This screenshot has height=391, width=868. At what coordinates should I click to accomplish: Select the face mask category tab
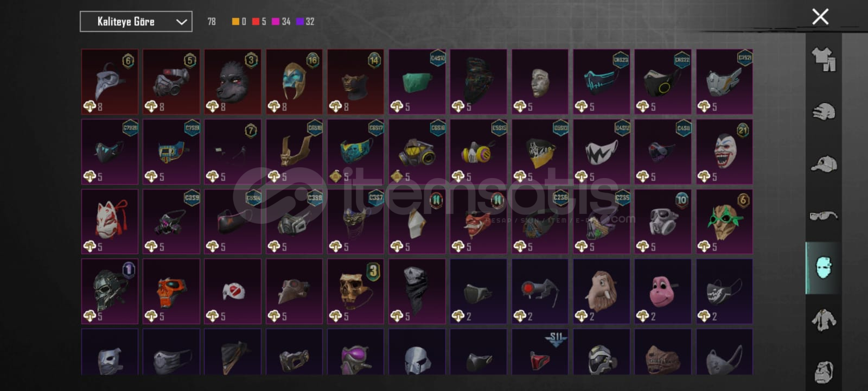click(824, 268)
